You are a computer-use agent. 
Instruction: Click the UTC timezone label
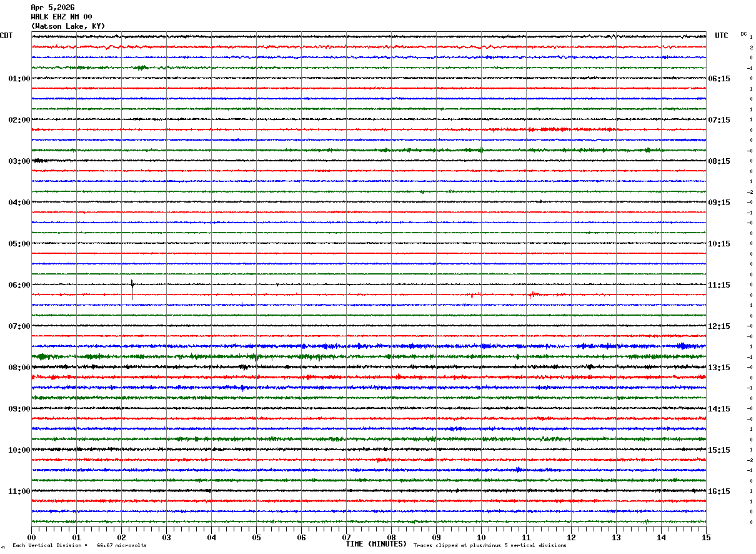(x=722, y=36)
